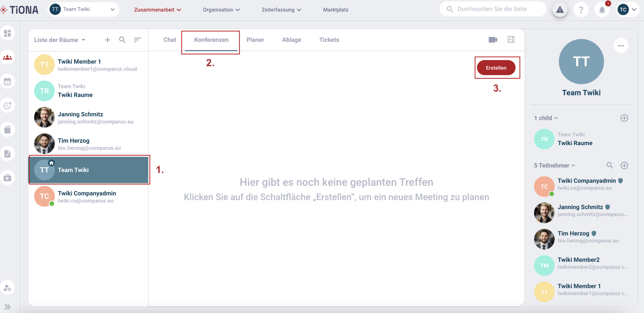
Task: Open the Organisation menu
Action: tap(221, 10)
